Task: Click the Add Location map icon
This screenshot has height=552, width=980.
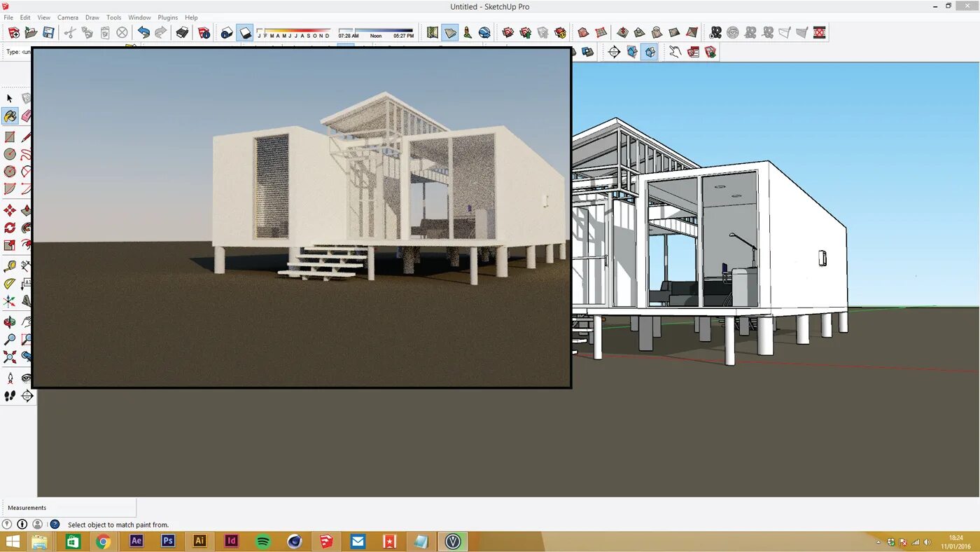Action: point(432,32)
